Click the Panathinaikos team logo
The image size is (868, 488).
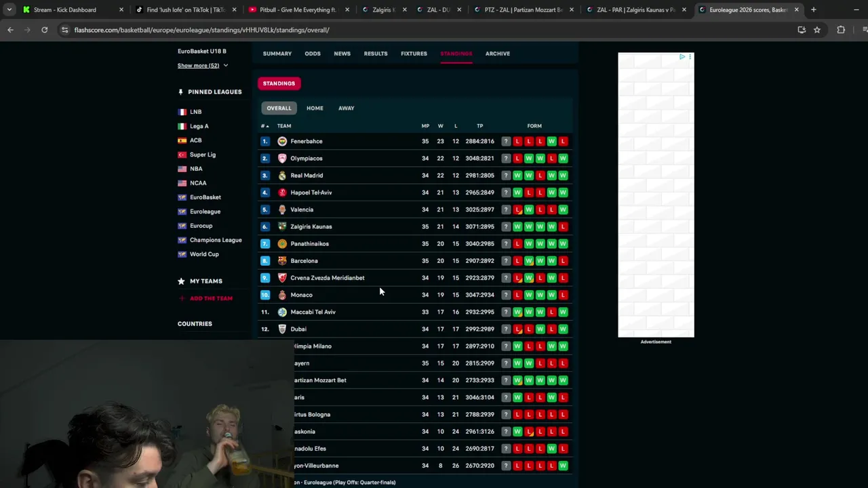click(282, 243)
